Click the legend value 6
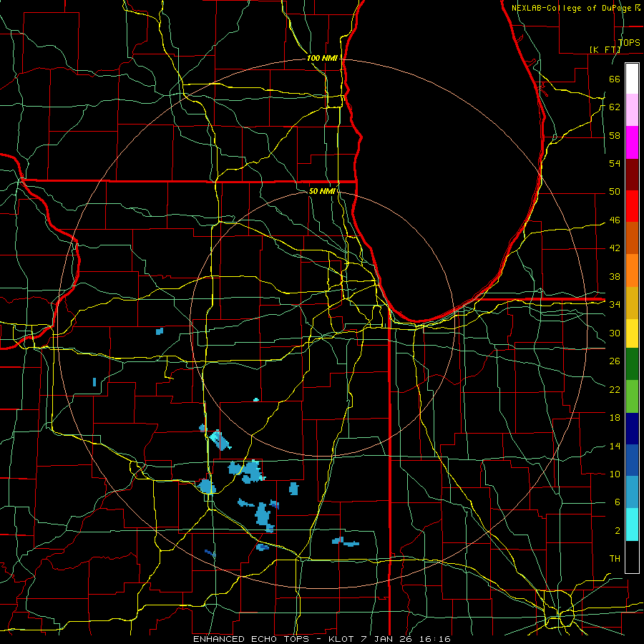Screen dimensions: 644x644 tap(618, 502)
